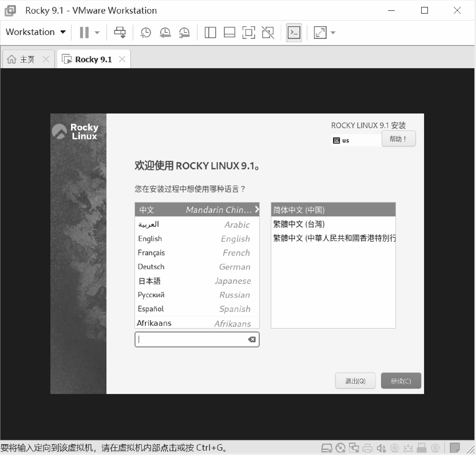Open the message log note icon
The width and height of the screenshot is (476, 455).
(455, 448)
